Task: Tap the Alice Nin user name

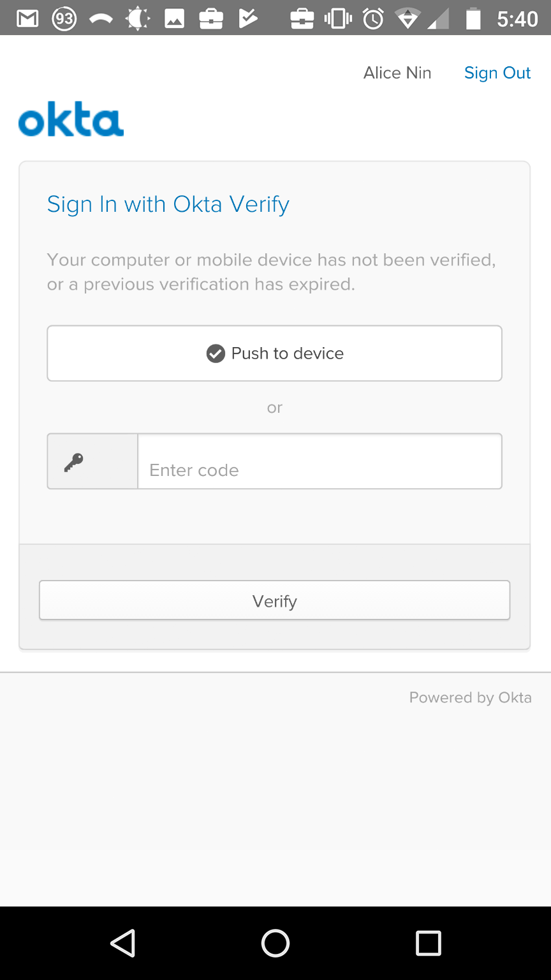Action: pos(397,73)
